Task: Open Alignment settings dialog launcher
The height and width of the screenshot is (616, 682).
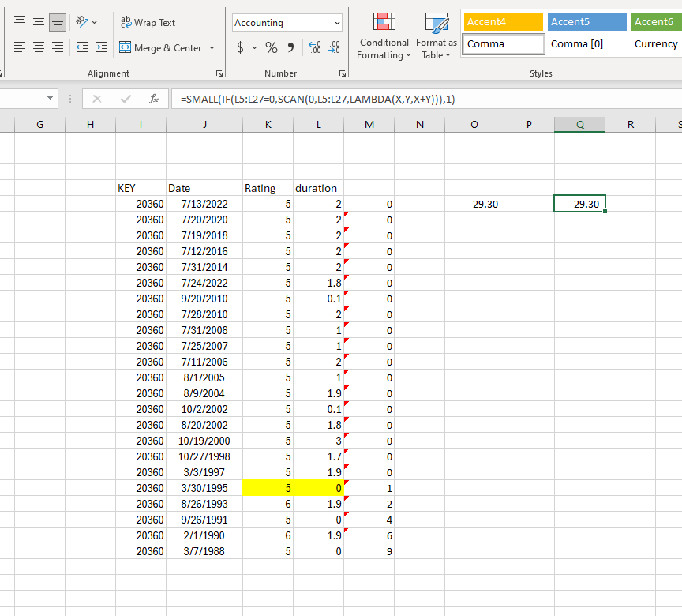Action: [219, 73]
